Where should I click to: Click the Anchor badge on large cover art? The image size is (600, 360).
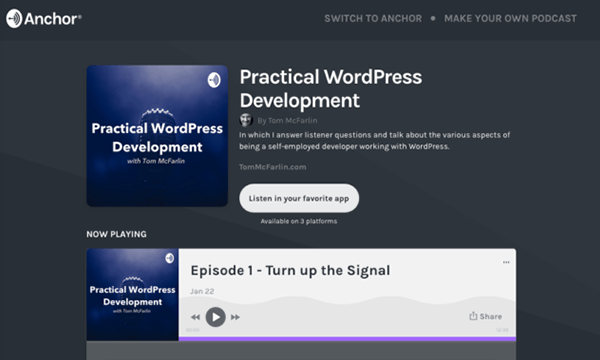tap(214, 80)
